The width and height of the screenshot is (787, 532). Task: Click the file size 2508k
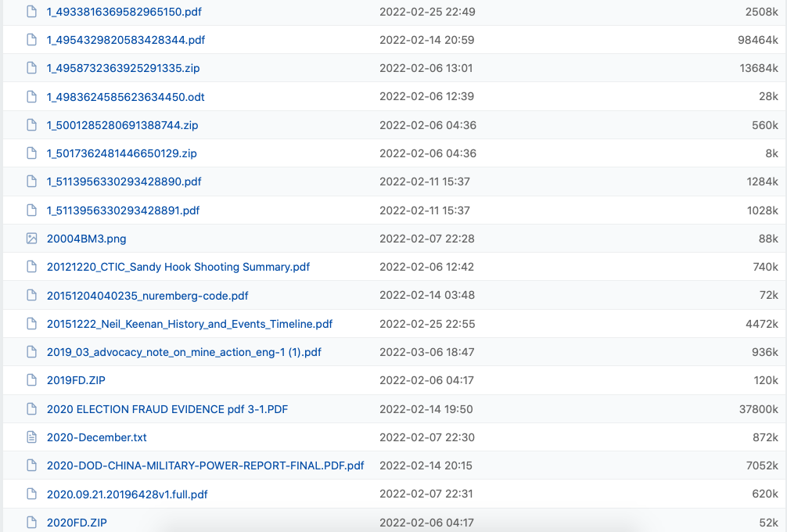[x=761, y=12]
